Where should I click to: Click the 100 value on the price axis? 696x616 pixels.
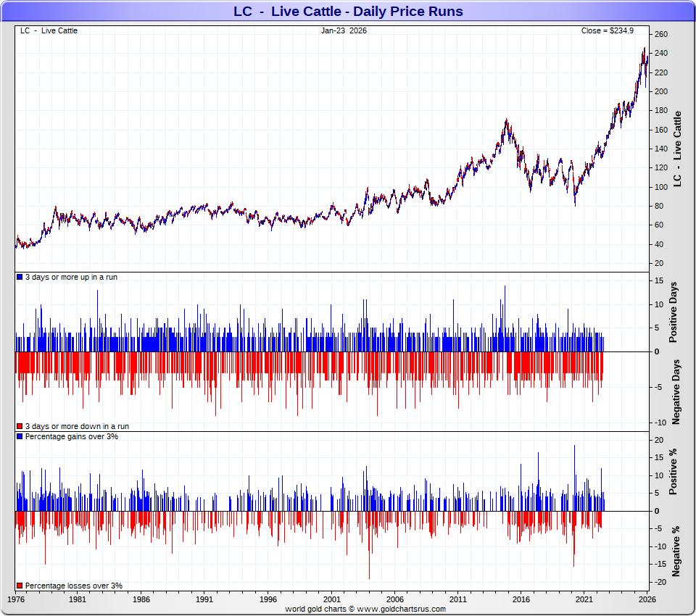pyautogui.click(x=660, y=187)
